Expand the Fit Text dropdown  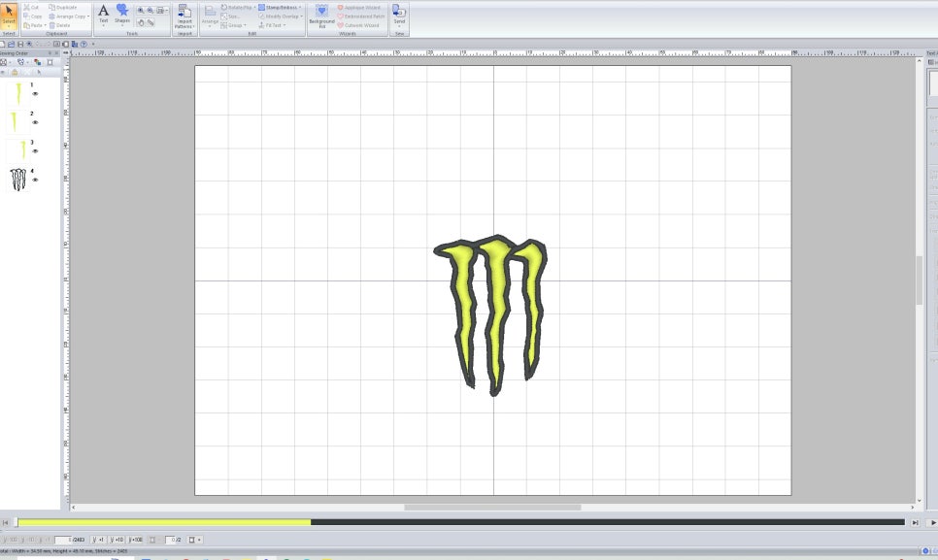[x=285, y=25]
